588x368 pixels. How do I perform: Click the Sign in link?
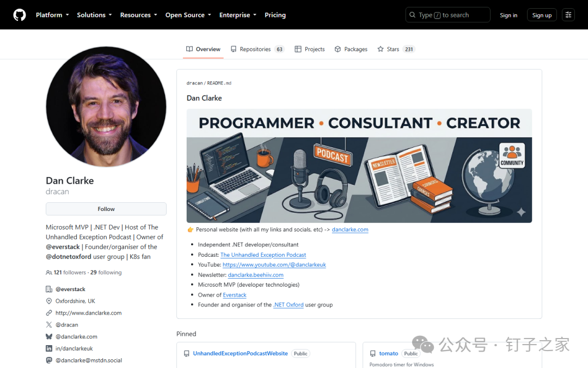coord(509,15)
